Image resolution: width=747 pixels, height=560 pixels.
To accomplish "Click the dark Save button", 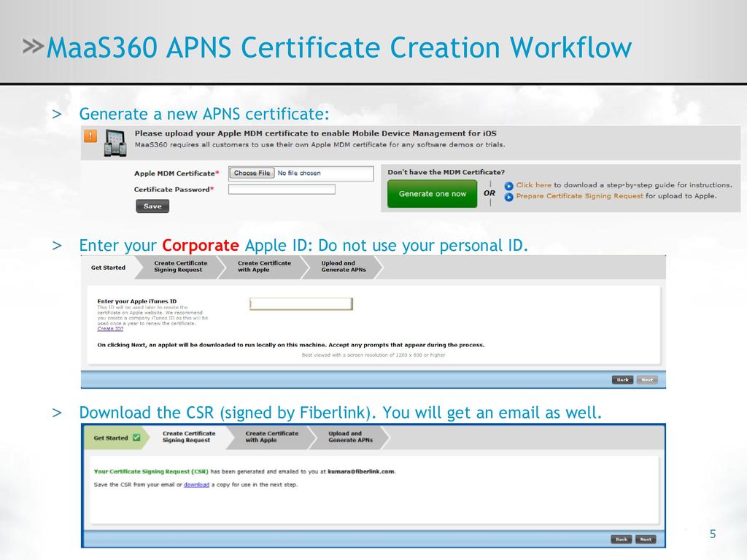I will tap(152, 206).
